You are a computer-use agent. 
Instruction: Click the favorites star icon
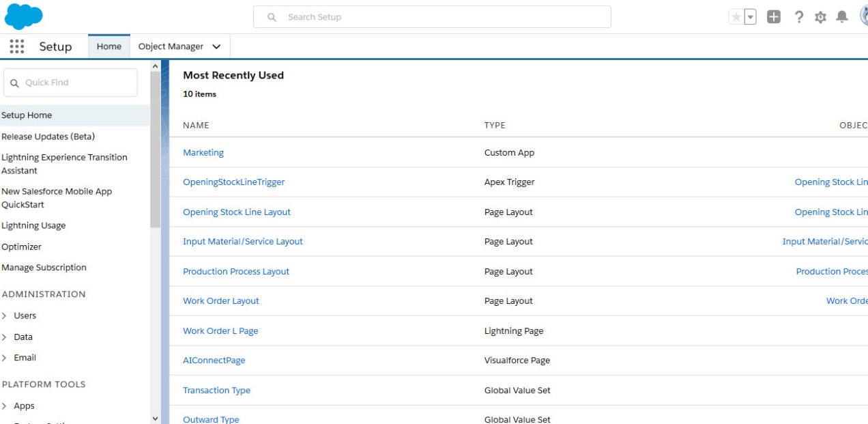736,17
